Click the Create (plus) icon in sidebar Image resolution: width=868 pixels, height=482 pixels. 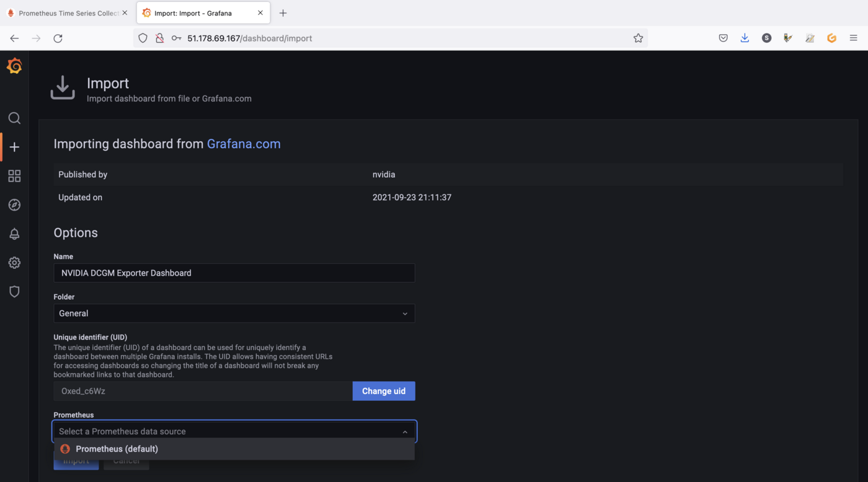point(14,147)
